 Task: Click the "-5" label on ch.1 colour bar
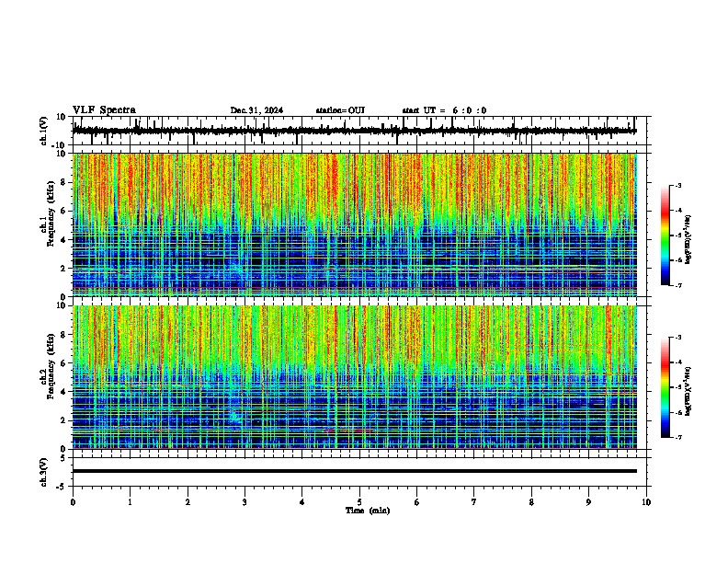(678, 236)
